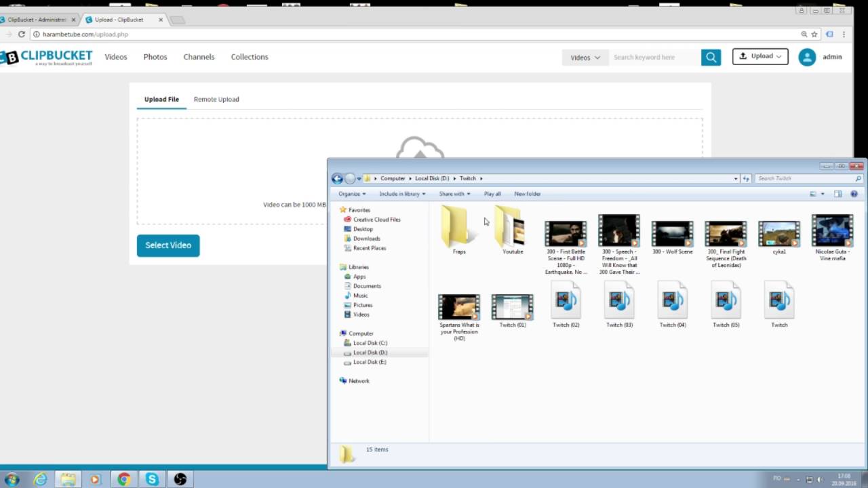868x488 pixels.
Task: Open the Videos search category dropdown
Action: (x=585, y=58)
